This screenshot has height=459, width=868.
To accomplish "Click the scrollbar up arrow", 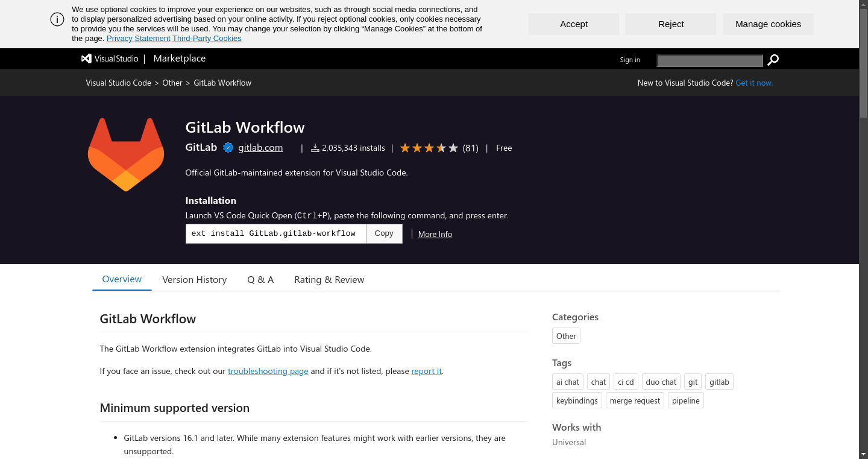I will pyautogui.click(x=863, y=4).
